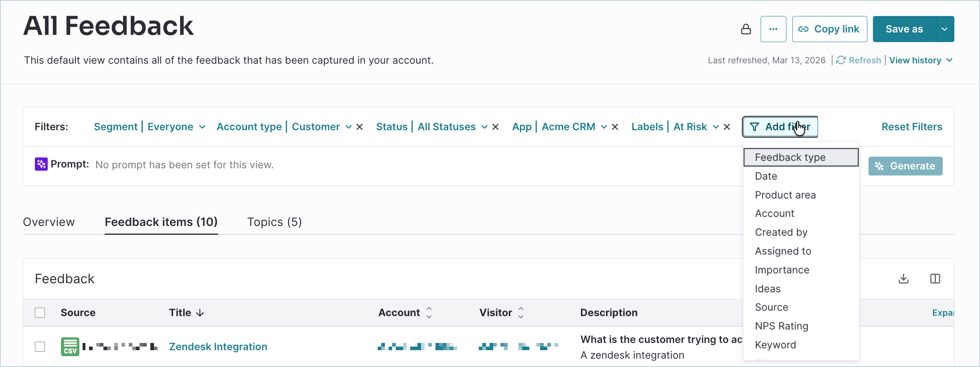The image size is (980, 367).
Task: Select Keyword from the filter menu
Action: (x=801, y=345)
